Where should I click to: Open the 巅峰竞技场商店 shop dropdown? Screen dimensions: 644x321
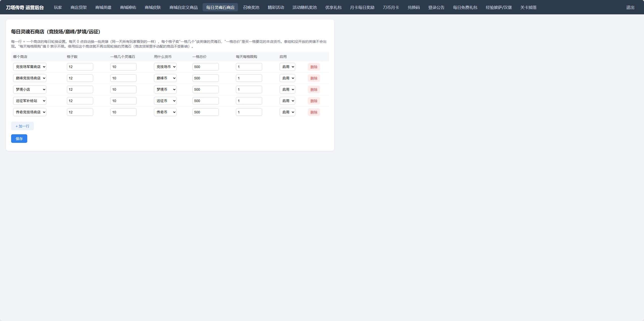30,78
